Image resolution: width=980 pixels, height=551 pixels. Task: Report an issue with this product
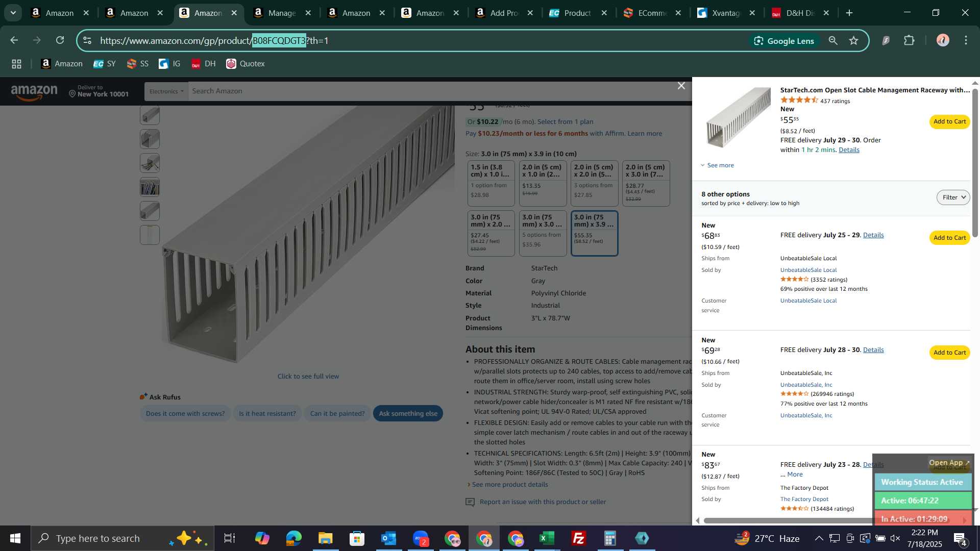(543, 502)
